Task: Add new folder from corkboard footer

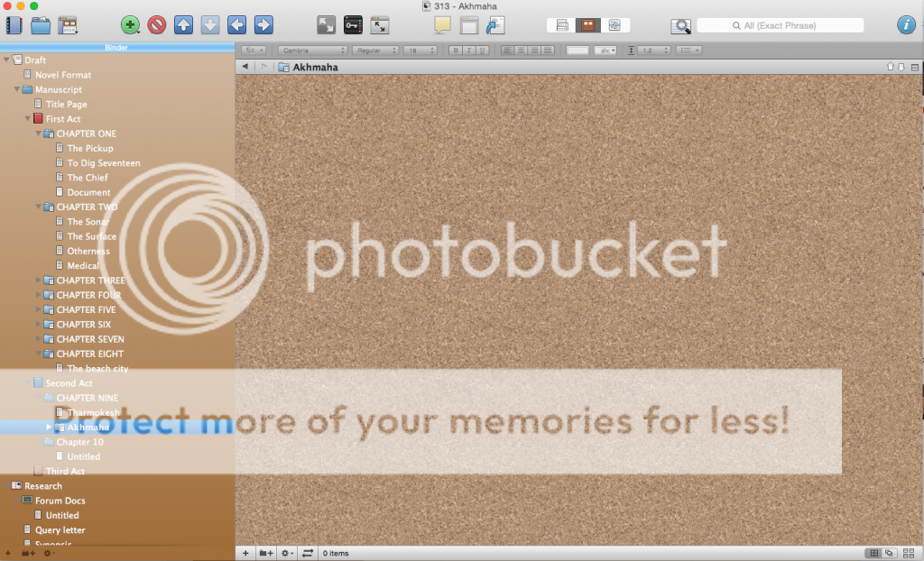Action: (266, 553)
